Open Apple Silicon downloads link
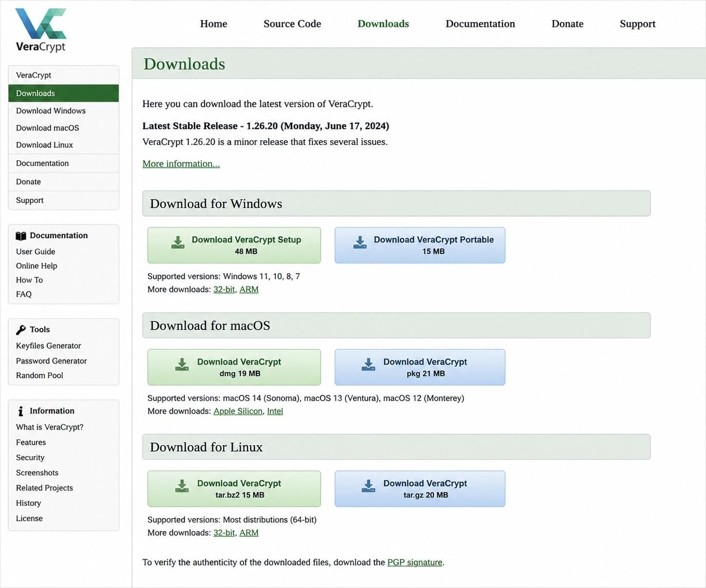This screenshot has width=706, height=588. point(238,411)
